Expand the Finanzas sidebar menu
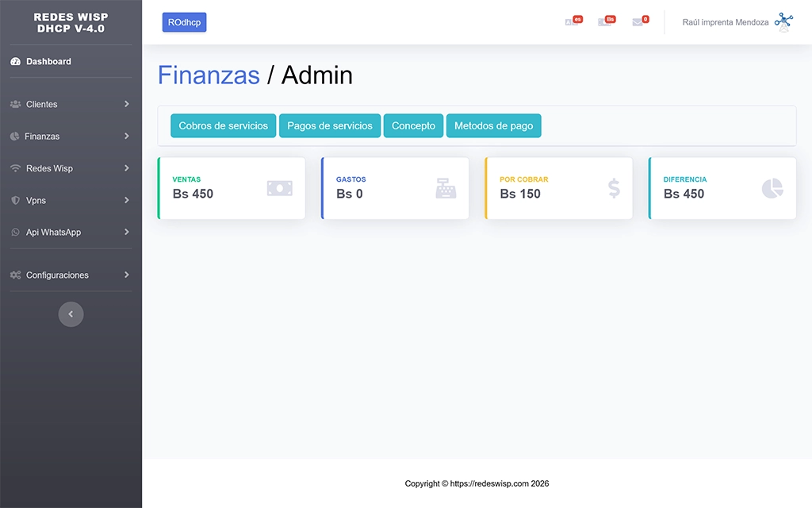 (x=70, y=137)
